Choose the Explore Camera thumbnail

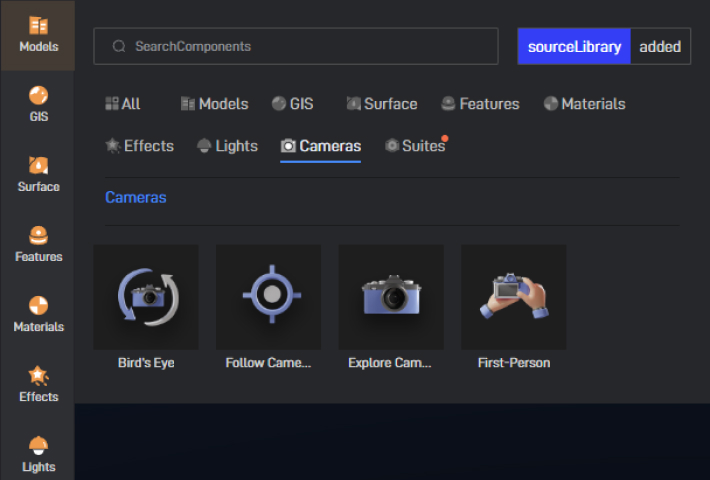(x=391, y=297)
